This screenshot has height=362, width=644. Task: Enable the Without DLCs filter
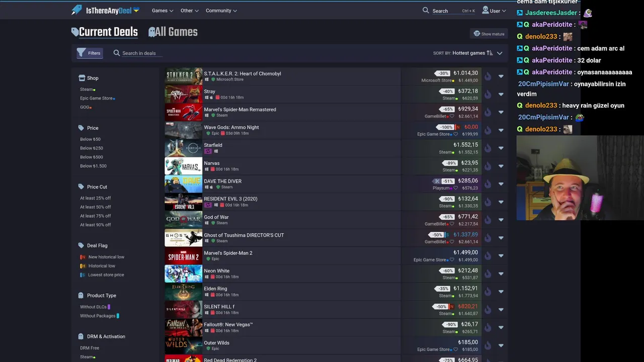point(95,307)
